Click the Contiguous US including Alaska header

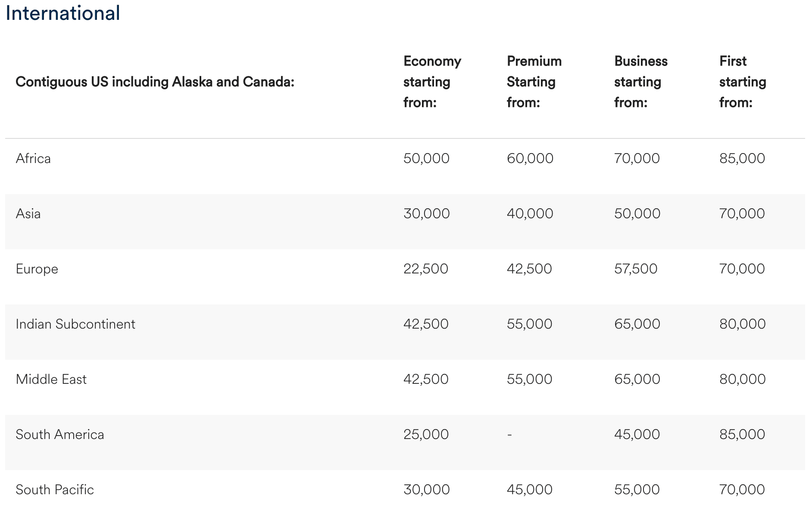click(x=155, y=82)
